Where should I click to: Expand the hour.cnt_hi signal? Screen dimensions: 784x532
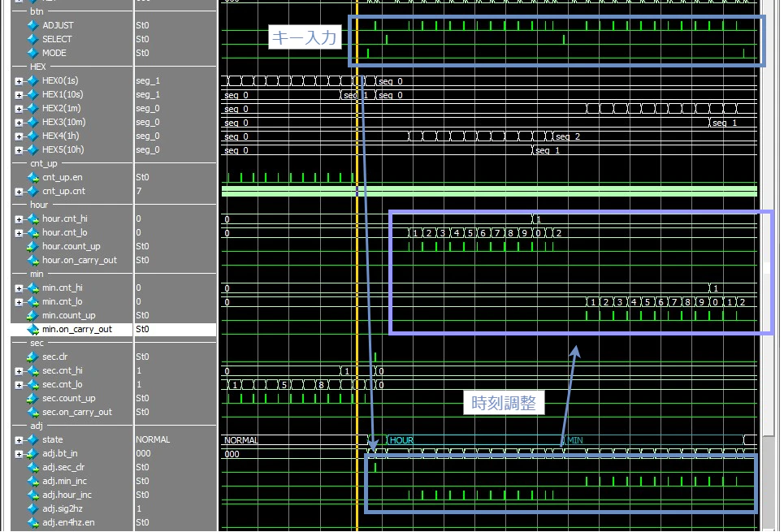[19, 219]
